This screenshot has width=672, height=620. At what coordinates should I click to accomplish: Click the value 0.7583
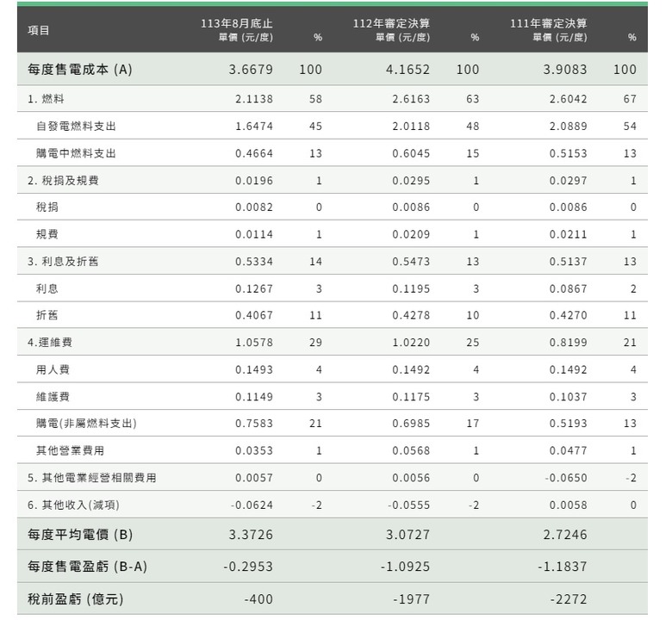coord(253,424)
